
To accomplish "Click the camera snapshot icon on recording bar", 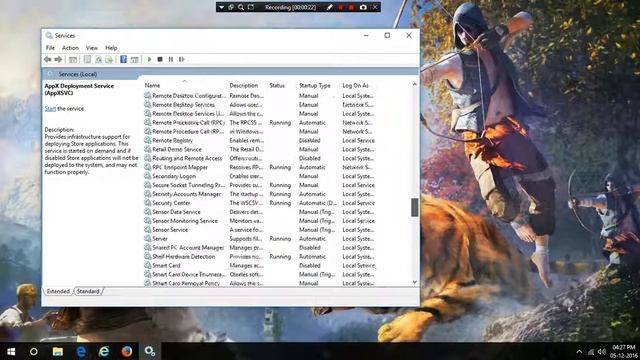I will click(x=363, y=7).
